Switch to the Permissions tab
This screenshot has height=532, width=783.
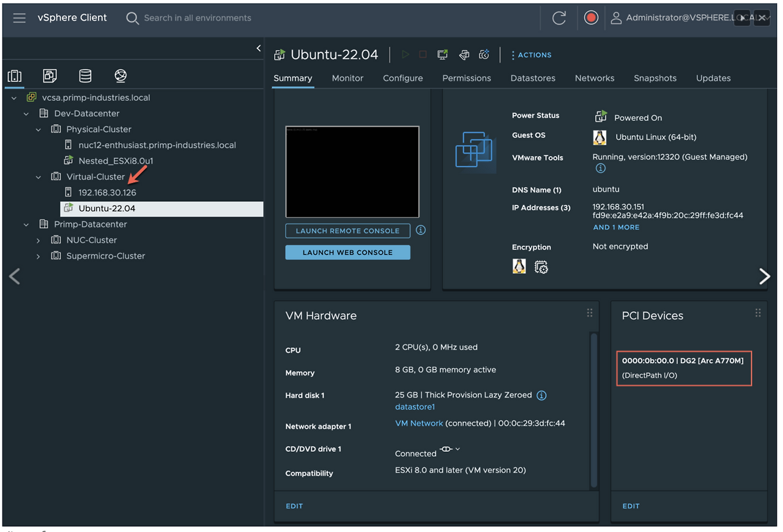(467, 78)
